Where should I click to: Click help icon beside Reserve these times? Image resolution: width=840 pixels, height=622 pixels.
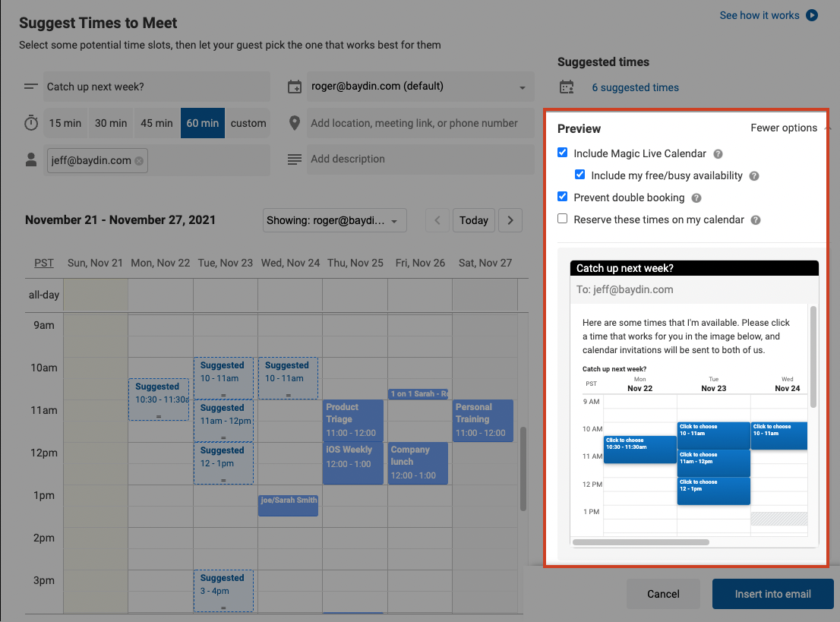(x=756, y=220)
